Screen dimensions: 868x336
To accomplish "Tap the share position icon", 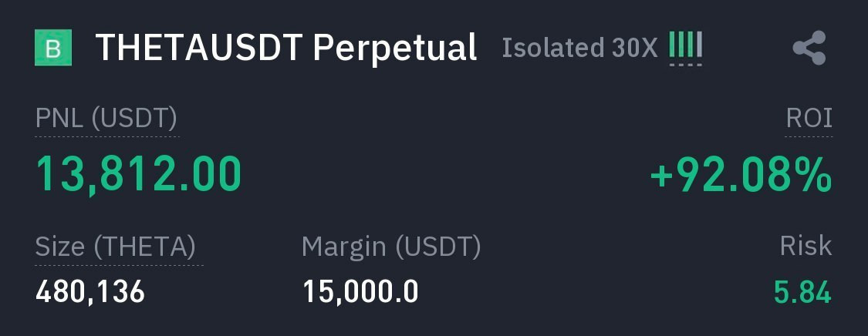I will pos(809,49).
